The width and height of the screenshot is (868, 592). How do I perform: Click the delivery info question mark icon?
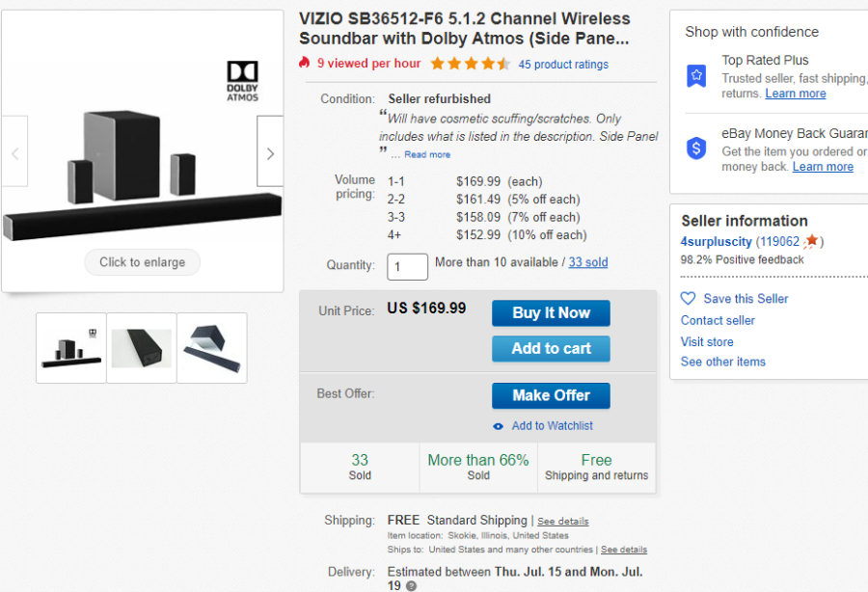(411, 586)
